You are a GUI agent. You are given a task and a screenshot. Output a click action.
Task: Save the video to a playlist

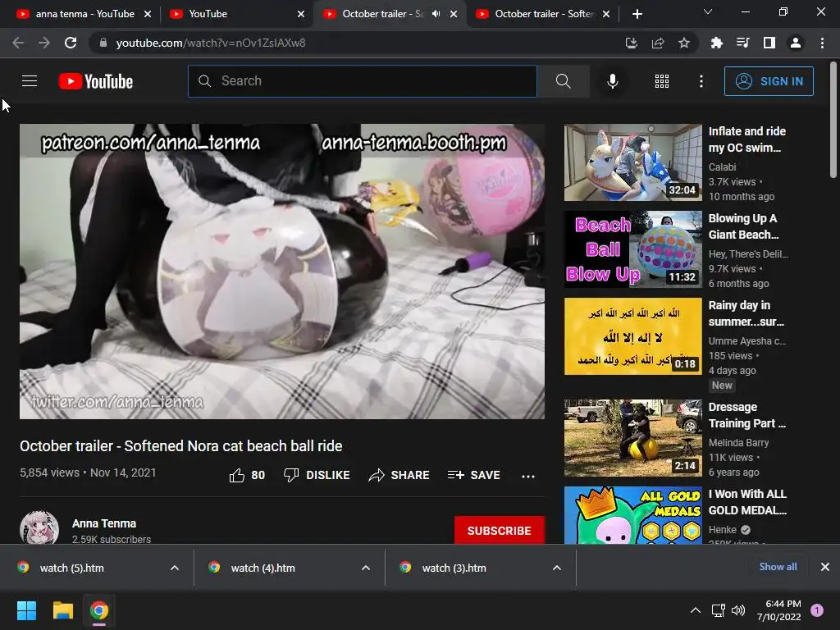tap(474, 475)
